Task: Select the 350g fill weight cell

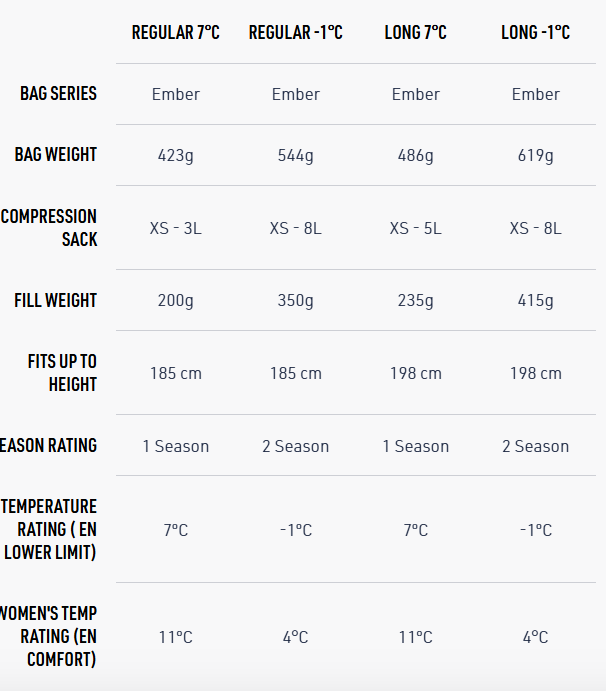Action: click(x=295, y=300)
